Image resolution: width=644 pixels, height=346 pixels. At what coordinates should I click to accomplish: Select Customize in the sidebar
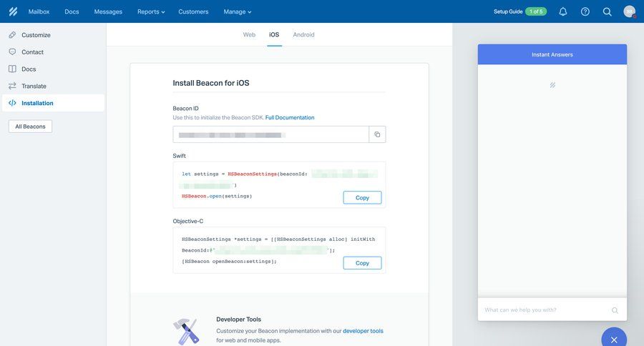coord(53,35)
